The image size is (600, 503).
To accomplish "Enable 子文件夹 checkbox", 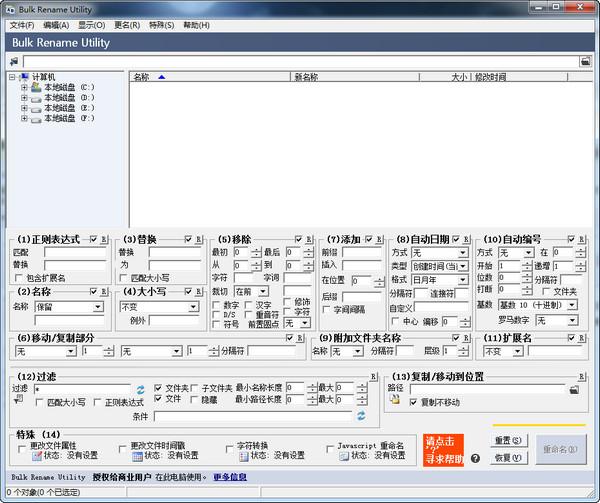I will 194,388.
